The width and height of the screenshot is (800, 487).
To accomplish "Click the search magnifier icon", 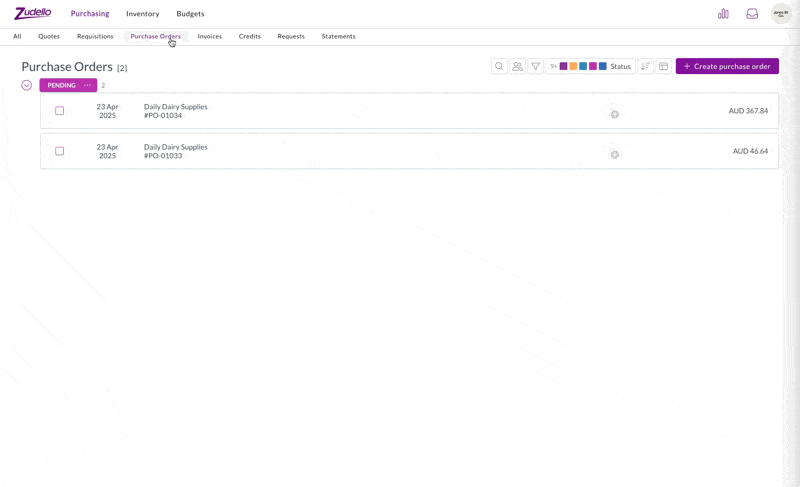I will [499, 66].
